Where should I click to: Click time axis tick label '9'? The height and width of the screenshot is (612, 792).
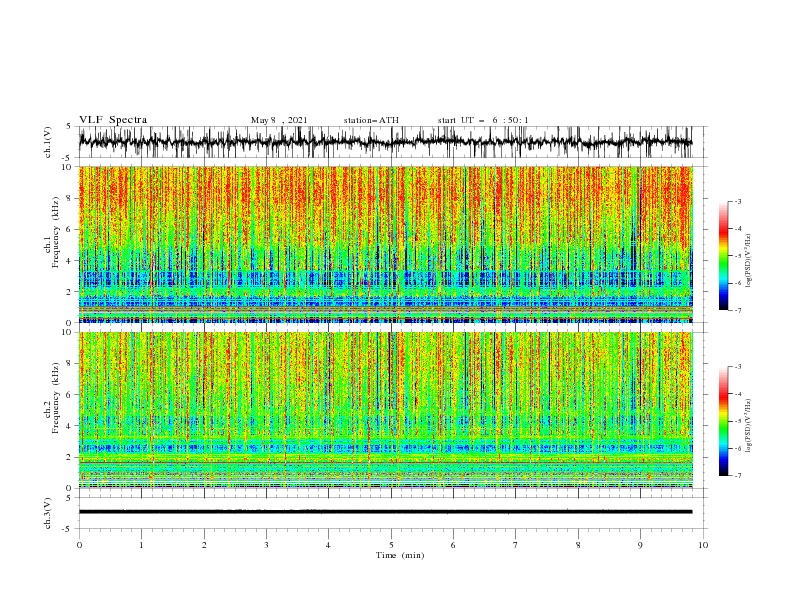click(640, 545)
